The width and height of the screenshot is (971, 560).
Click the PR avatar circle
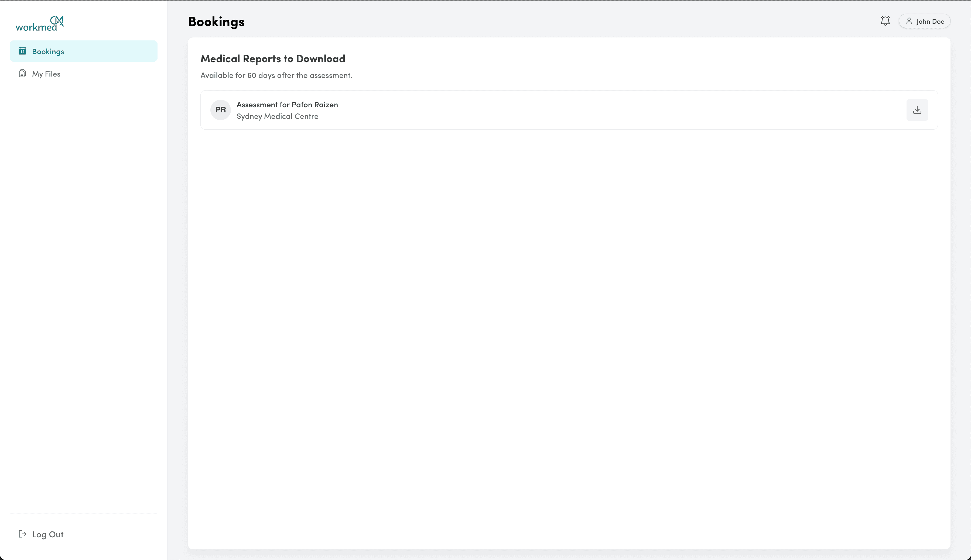click(x=220, y=110)
